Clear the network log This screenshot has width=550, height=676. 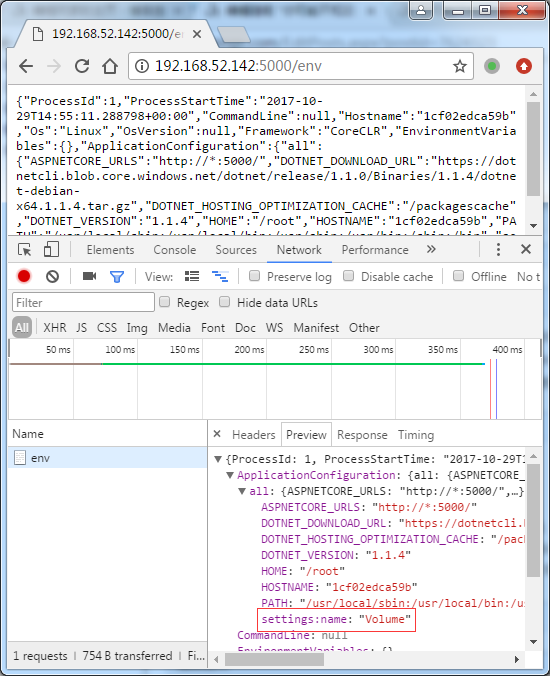coord(53,276)
